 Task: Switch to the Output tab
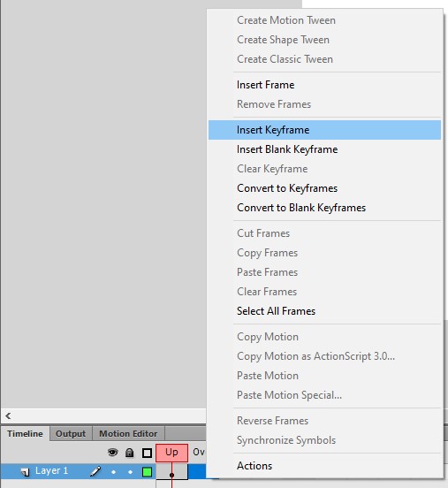pos(71,433)
